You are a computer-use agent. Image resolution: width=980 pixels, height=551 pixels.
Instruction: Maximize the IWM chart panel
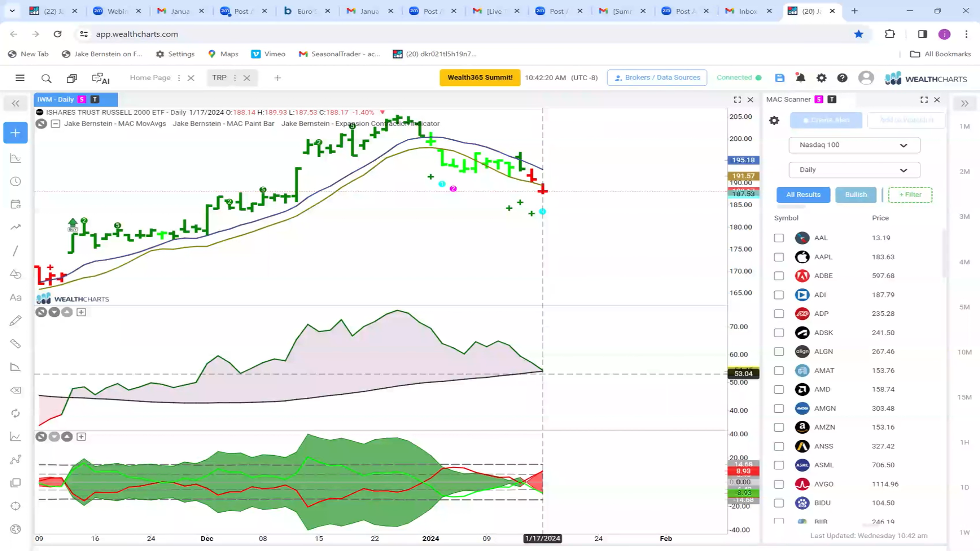coord(737,100)
